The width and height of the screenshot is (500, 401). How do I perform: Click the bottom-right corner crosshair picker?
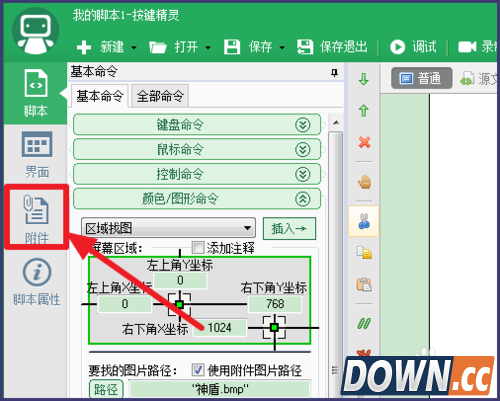(x=274, y=328)
